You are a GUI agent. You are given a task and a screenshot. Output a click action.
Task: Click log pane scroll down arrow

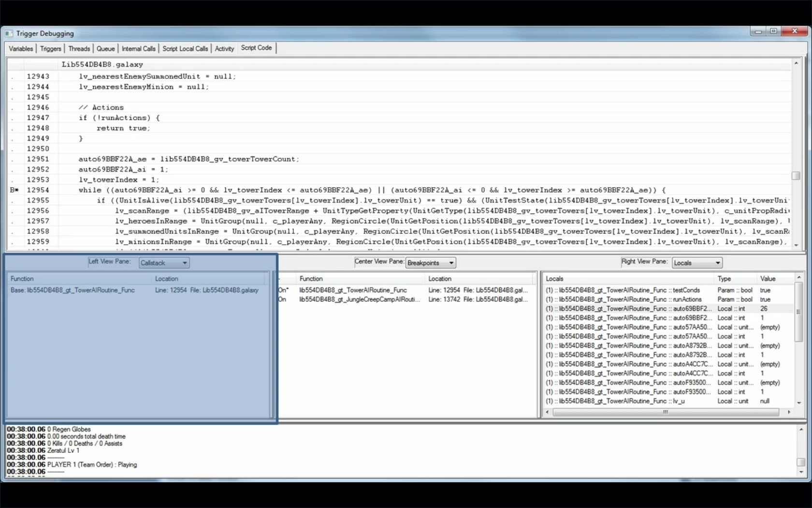click(801, 472)
